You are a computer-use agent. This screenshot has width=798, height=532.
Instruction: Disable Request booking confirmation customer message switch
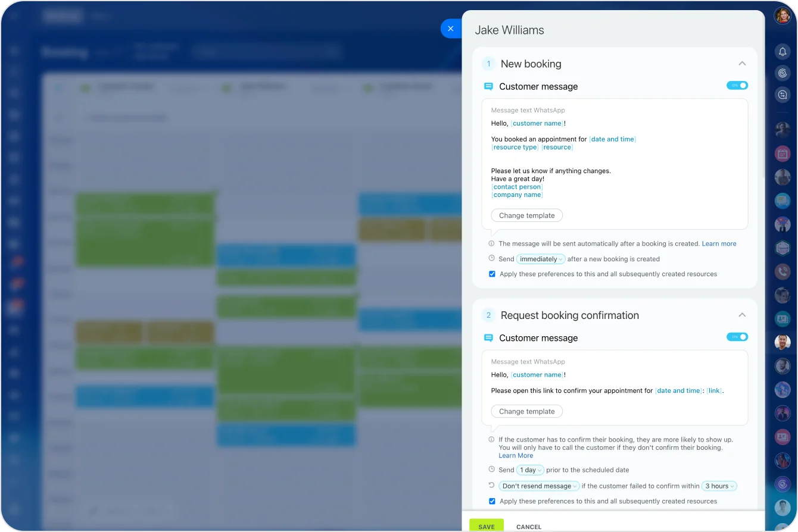pyautogui.click(x=737, y=337)
